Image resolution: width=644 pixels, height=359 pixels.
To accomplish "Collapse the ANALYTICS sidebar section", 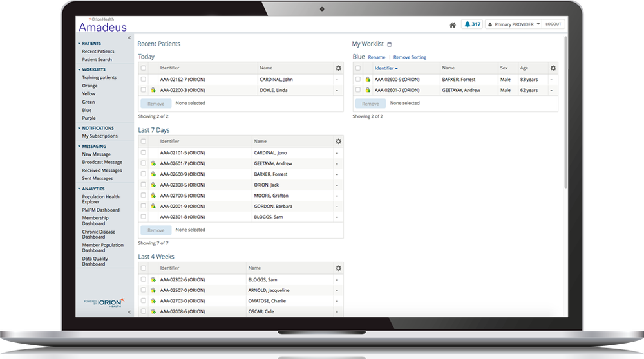I will pos(79,189).
